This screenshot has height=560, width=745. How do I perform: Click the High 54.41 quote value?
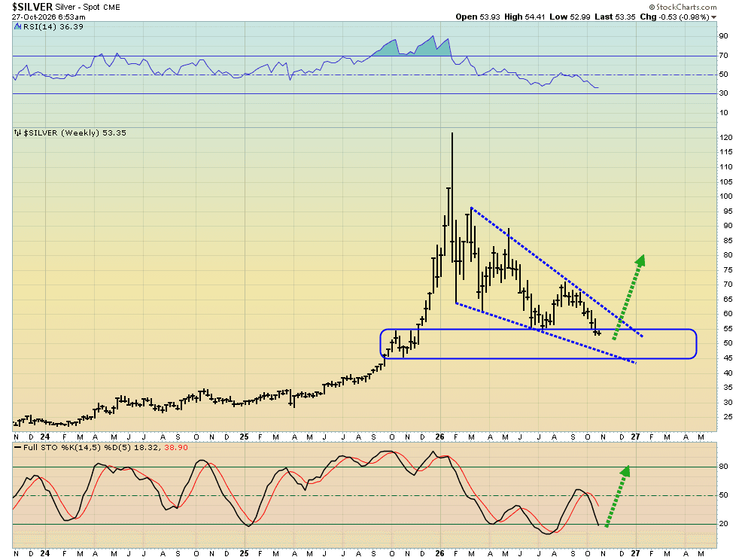coord(525,17)
